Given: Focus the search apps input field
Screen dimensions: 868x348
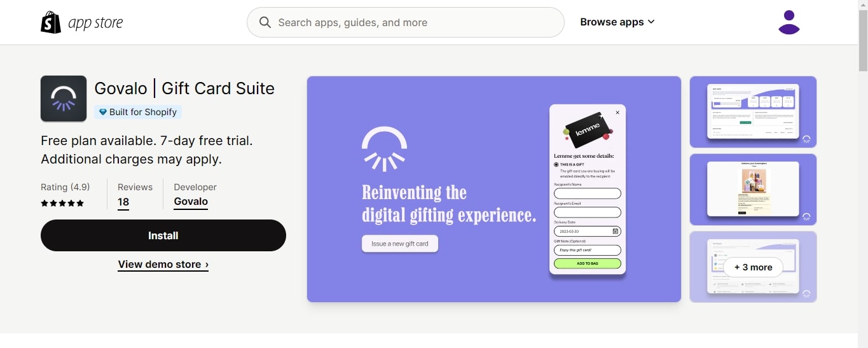Looking at the screenshot, I should pyautogui.click(x=406, y=22).
